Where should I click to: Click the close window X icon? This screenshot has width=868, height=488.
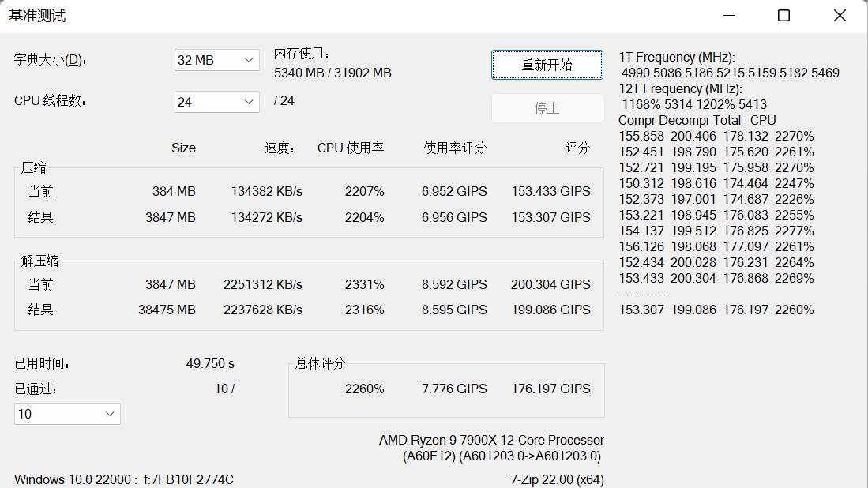(839, 15)
